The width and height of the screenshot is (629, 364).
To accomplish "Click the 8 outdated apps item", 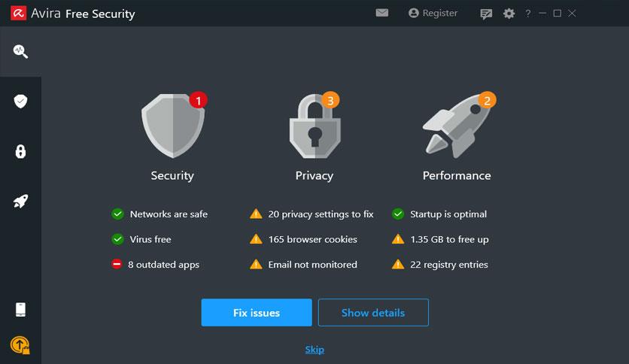I will coord(155,265).
